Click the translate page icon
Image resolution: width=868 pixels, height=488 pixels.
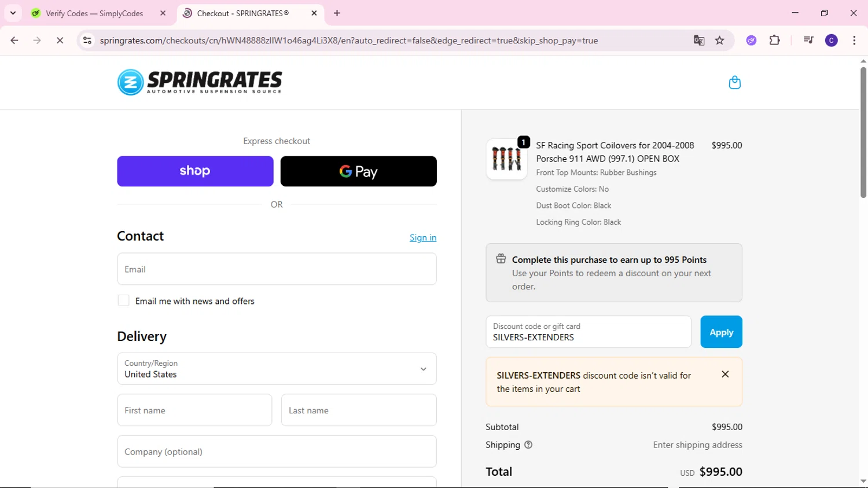699,41
